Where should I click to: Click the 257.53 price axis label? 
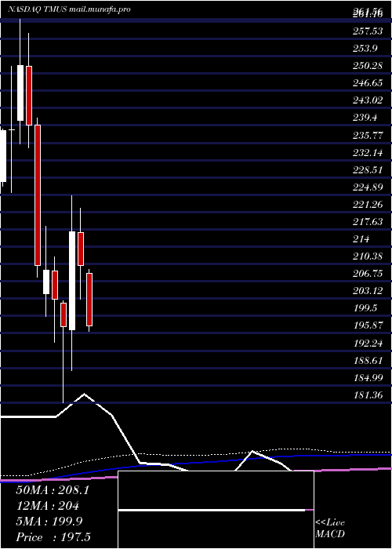(x=368, y=31)
